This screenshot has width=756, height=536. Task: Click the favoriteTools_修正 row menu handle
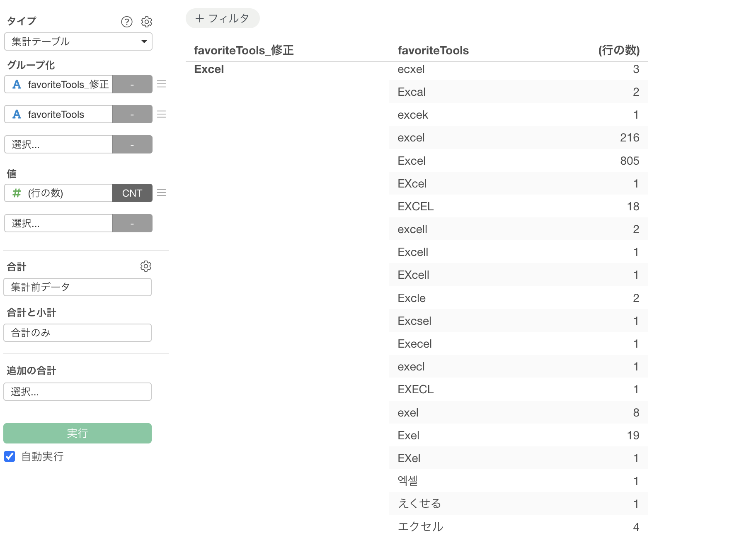pyautogui.click(x=162, y=84)
